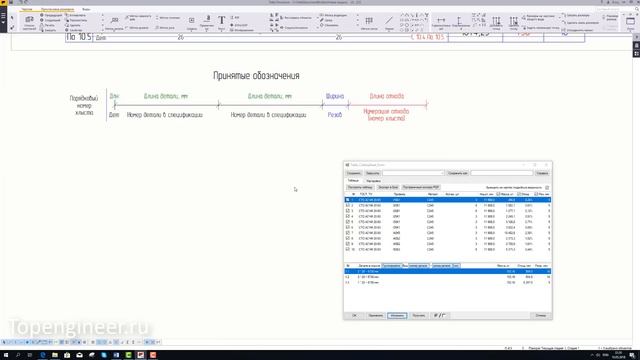Launch Microsoft Edge from the taskbar

click(x=42, y=355)
